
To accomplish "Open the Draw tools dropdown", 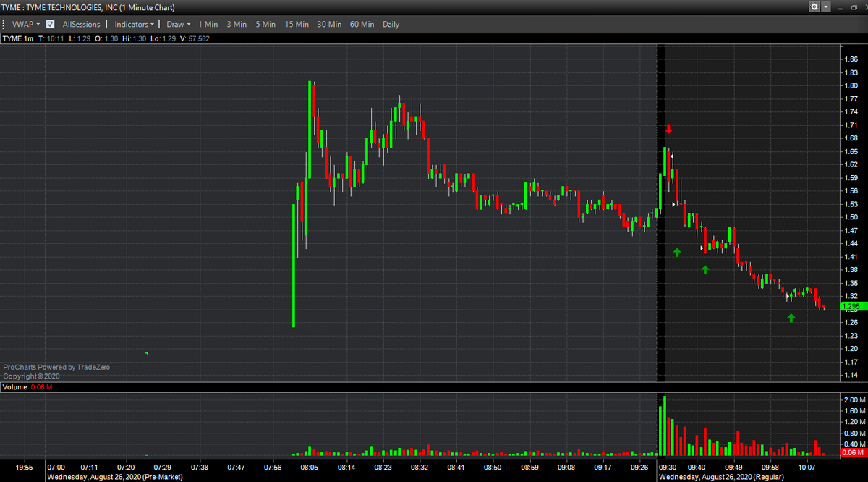I will click(178, 24).
